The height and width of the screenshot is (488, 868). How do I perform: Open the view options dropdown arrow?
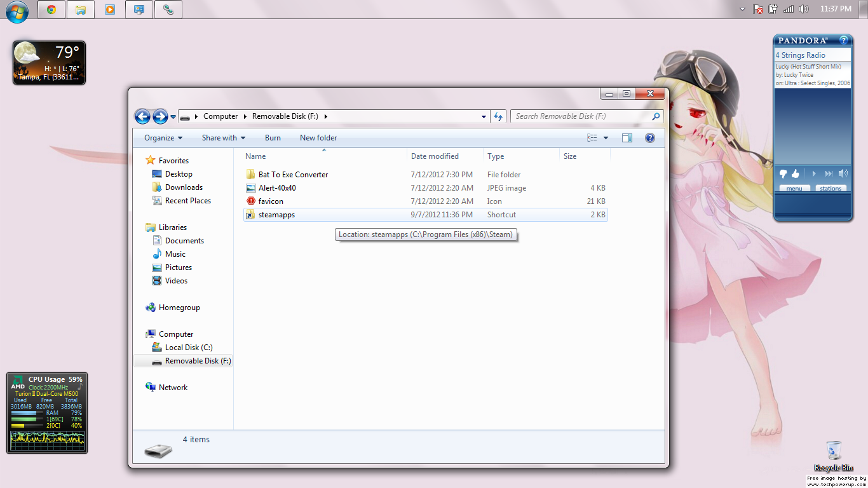pyautogui.click(x=606, y=138)
